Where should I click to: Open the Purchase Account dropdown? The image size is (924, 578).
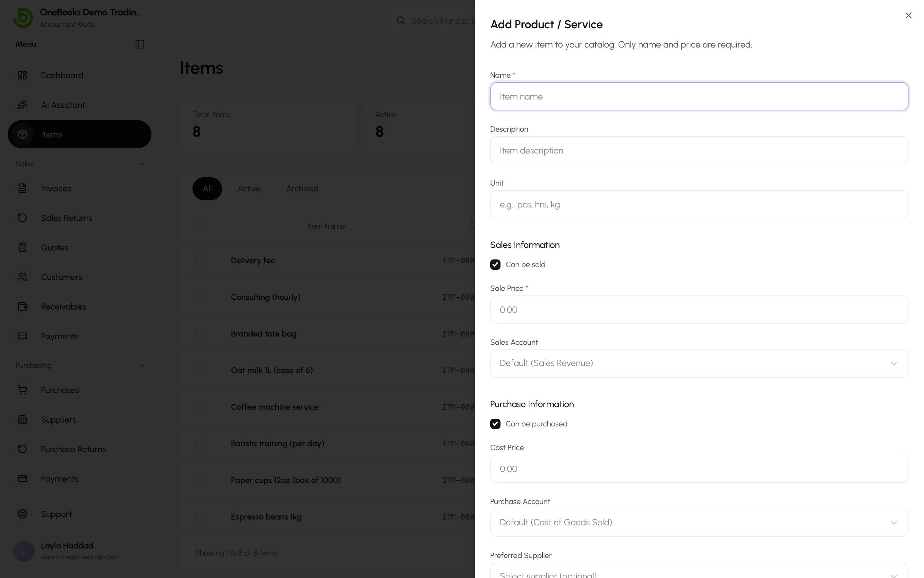(x=699, y=522)
